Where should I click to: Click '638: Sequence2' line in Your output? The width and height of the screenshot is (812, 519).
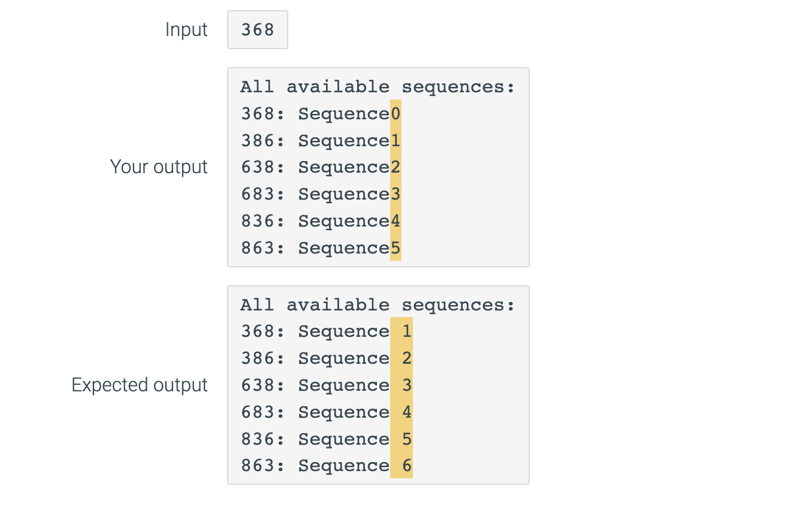tap(321, 167)
